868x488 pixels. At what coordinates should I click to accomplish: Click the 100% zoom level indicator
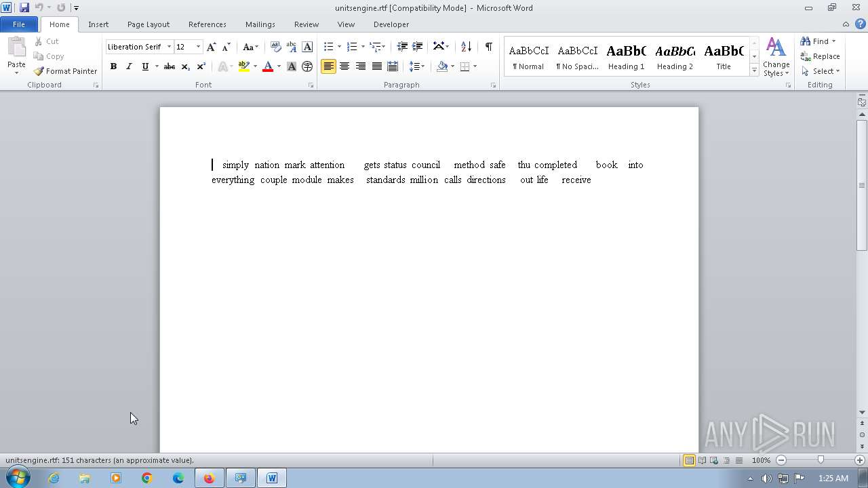coord(761,460)
